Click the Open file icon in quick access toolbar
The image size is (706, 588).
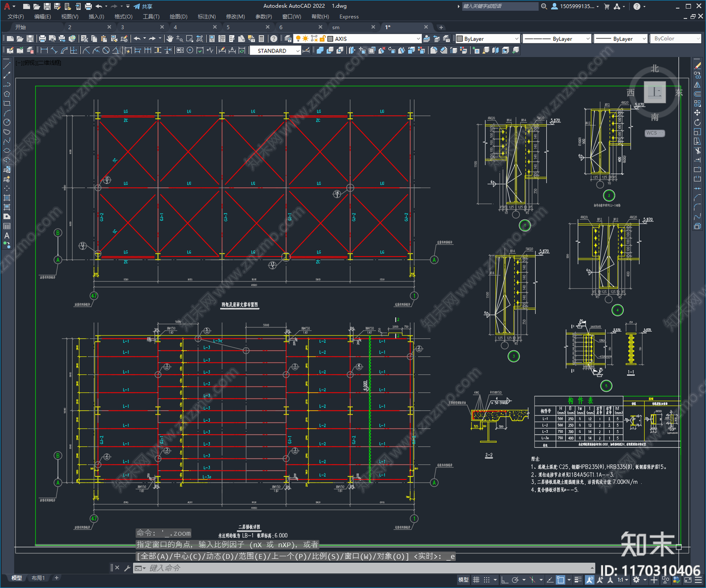36,6
